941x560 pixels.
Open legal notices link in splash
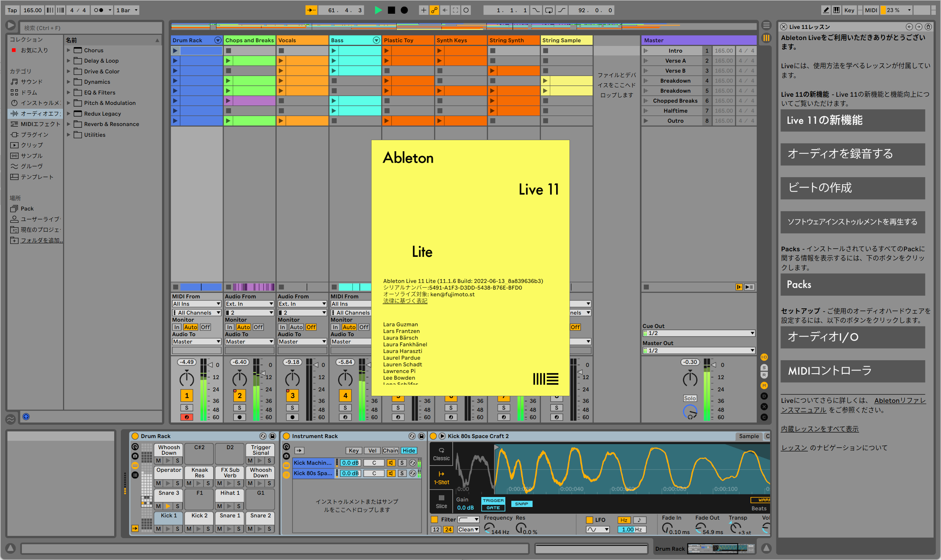point(405,301)
